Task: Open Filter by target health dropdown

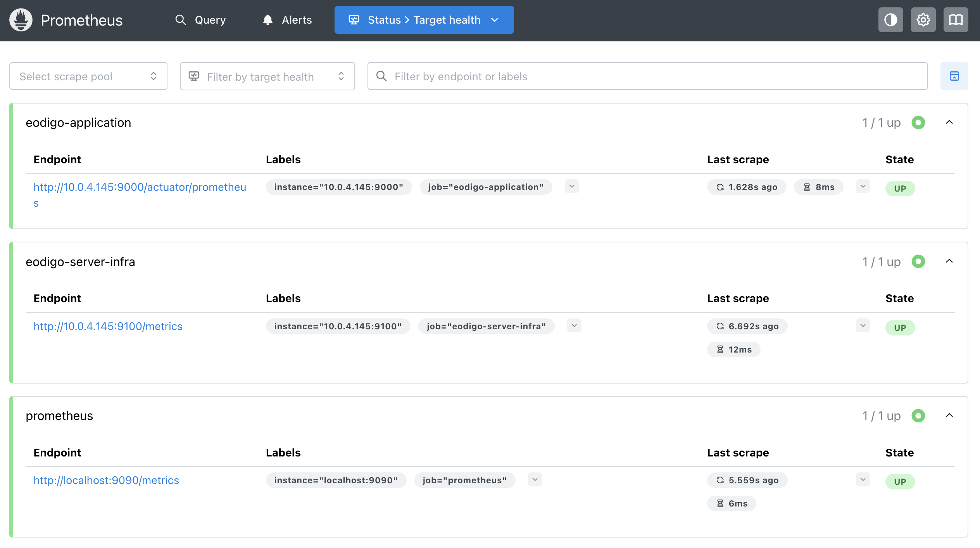Action: [267, 76]
